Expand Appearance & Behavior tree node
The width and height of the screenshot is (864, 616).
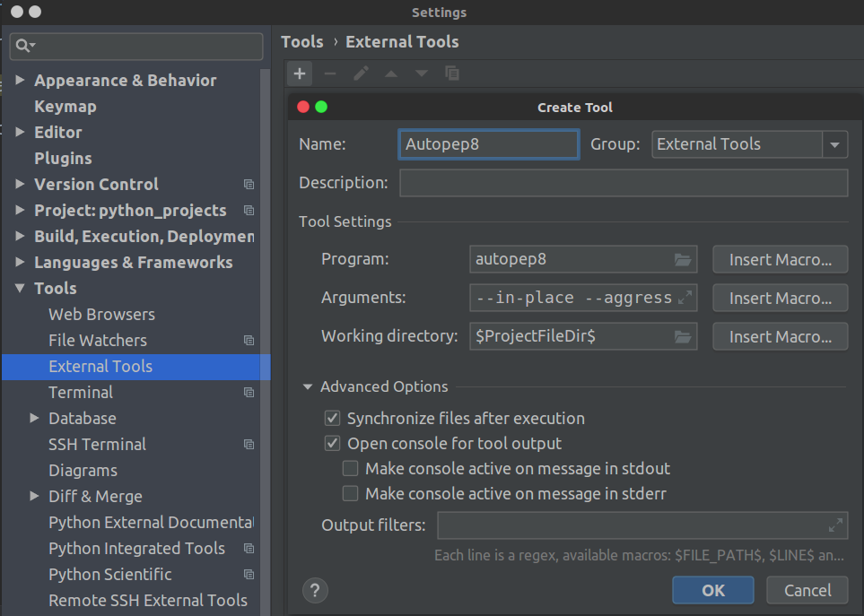pos(20,81)
